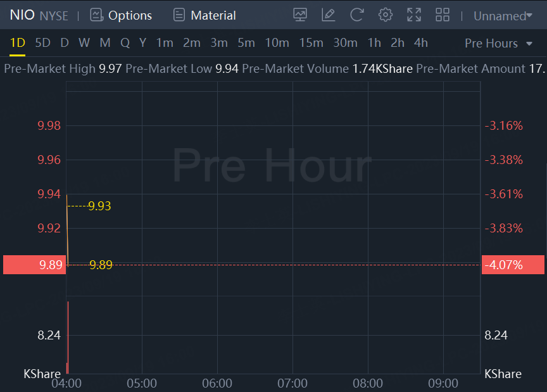The width and height of the screenshot is (547, 392).
Task: Select the drawing pencil tool
Action: coord(328,15)
